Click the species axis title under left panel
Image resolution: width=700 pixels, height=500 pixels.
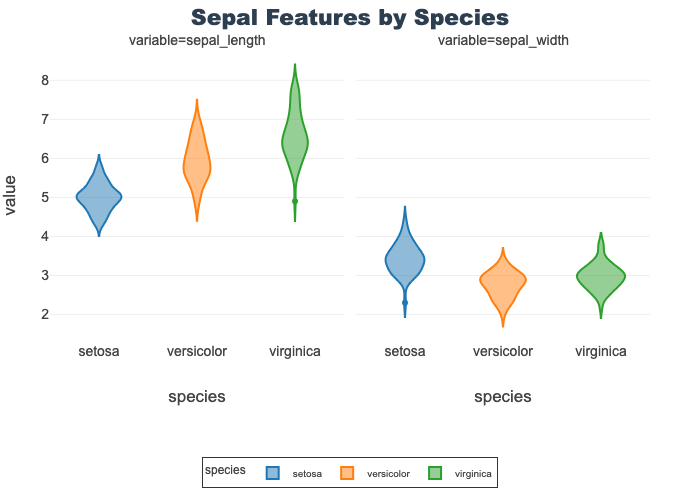(x=197, y=396)
